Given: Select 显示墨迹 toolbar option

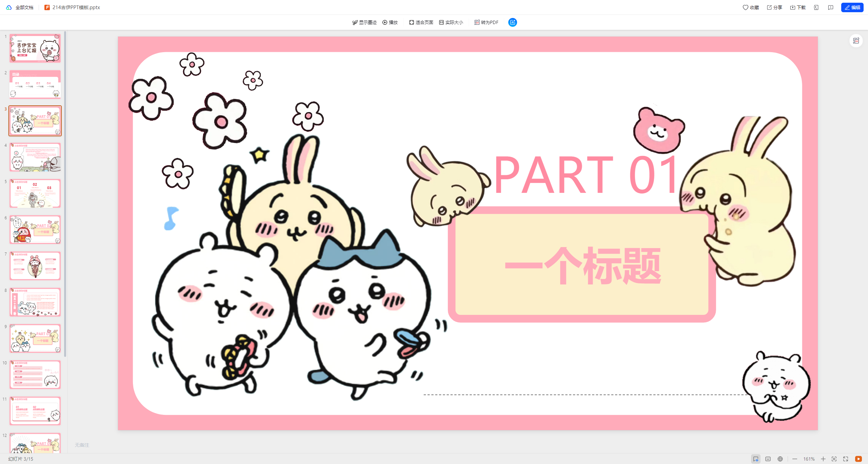Looking at the screenshot, I should click(x=364, y=22).
